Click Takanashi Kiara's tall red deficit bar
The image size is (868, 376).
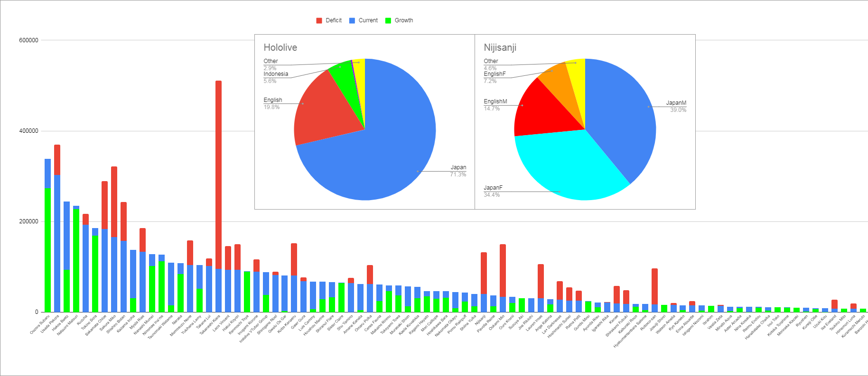coord(218,174)
